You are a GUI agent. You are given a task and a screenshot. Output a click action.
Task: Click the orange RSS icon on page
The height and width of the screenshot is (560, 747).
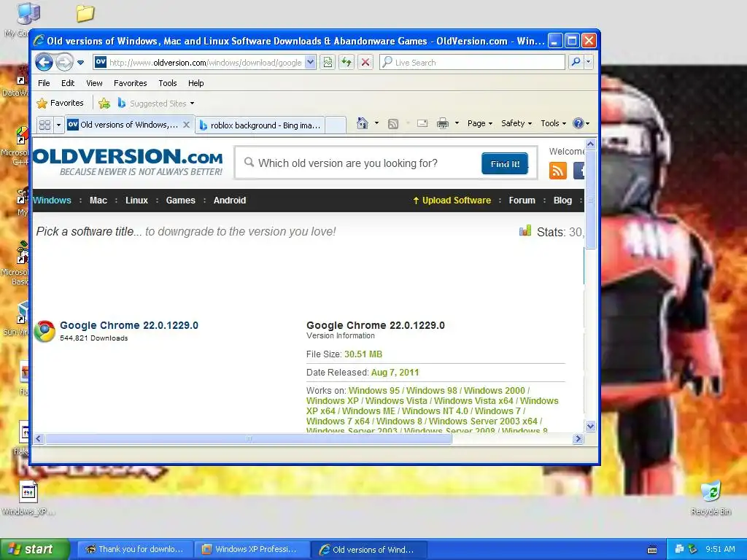pyautogui.click(x=558, y=171)
